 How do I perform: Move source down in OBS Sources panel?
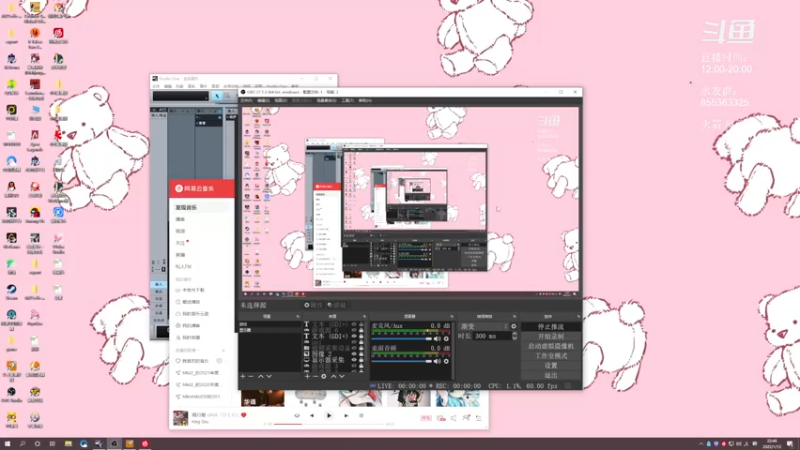coord(342,377)
